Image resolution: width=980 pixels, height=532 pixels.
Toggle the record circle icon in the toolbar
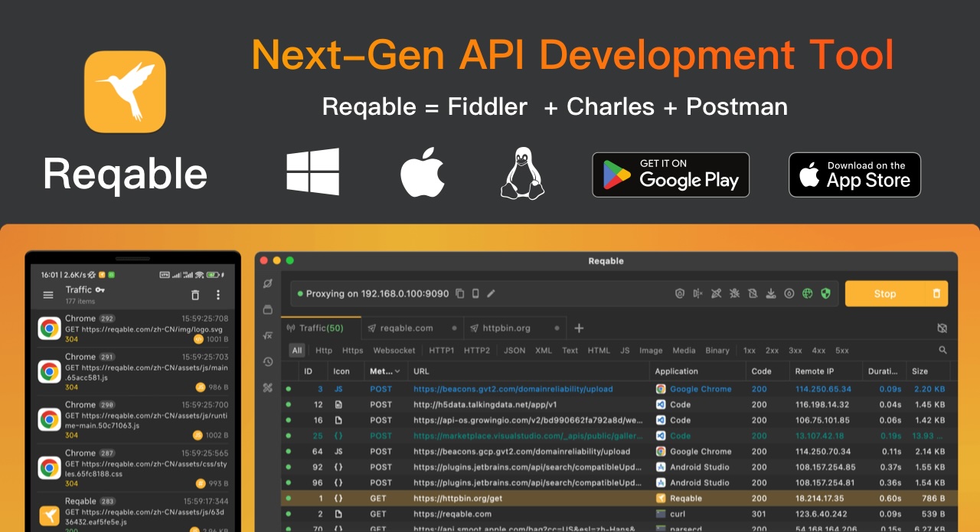point(789,293)
